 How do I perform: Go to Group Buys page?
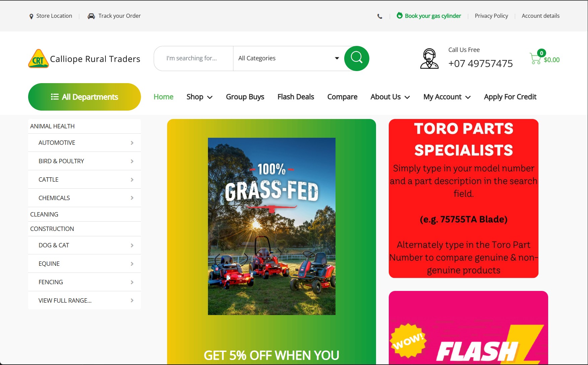tap(245, 97)
